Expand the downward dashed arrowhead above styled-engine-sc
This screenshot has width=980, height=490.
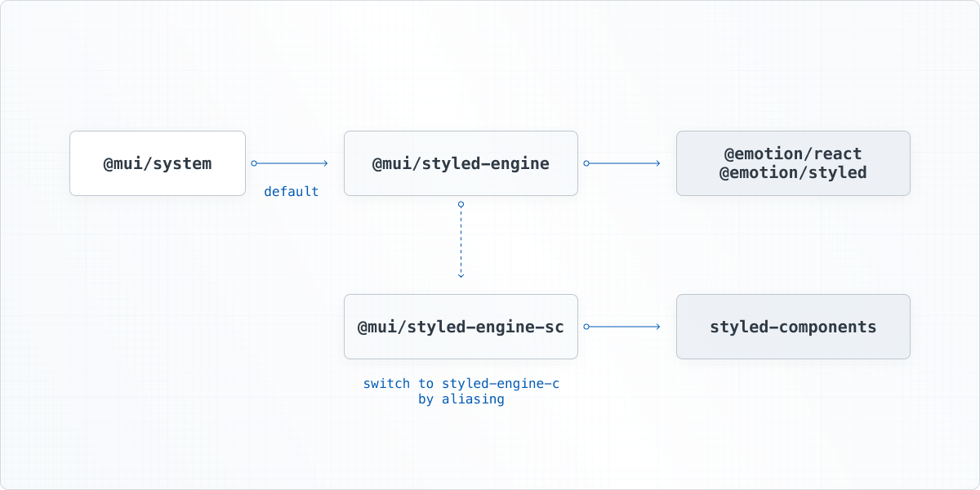tap(461, 276)
